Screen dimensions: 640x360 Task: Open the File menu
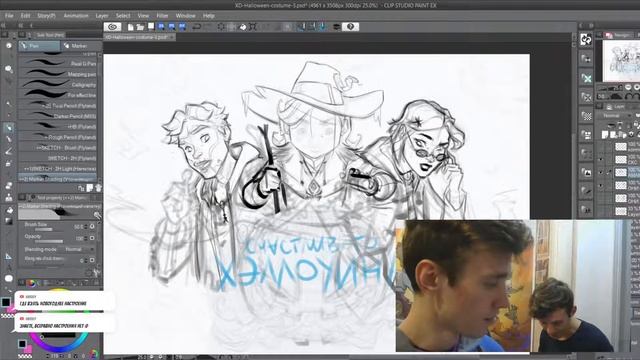pos(9,16)
